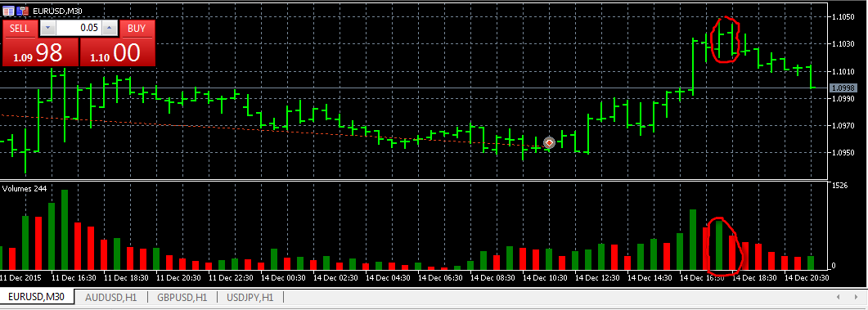
Task: Click the 1.10 00 buy price tile
Action: pos(118,52)
